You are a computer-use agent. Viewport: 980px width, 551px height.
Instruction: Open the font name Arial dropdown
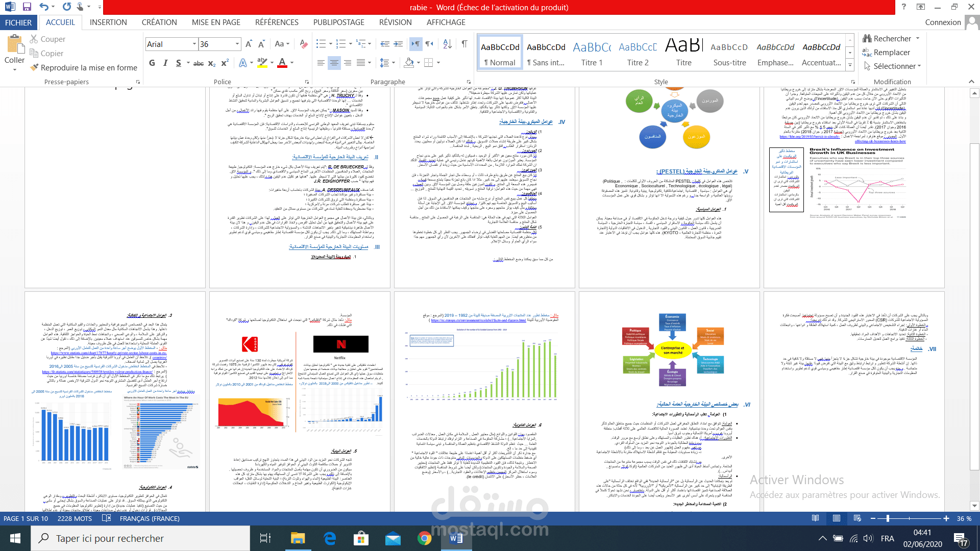pos(194,44)
